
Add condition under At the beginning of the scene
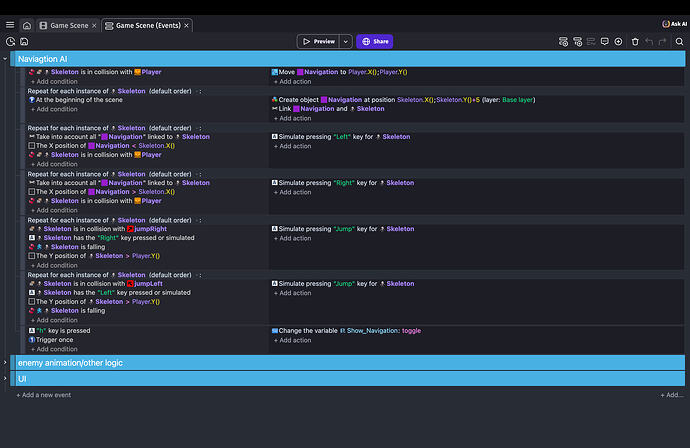click(54, 109)
